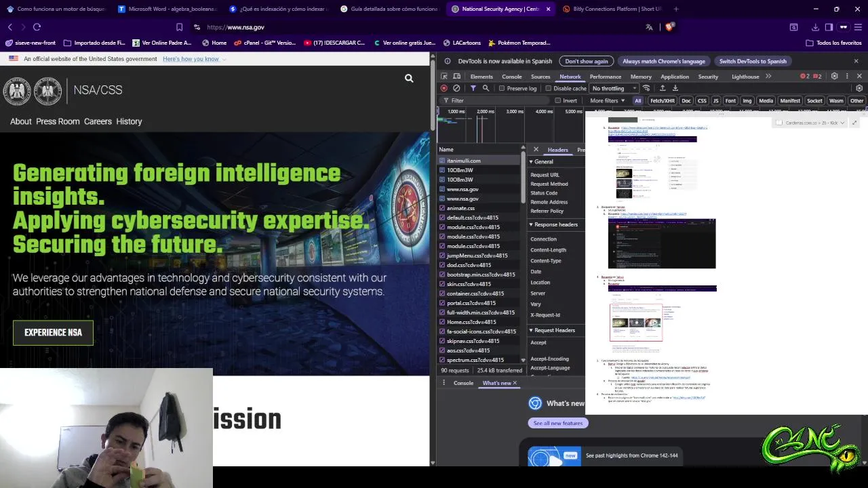Click the Brave shields icon

[x=669, y=27]
